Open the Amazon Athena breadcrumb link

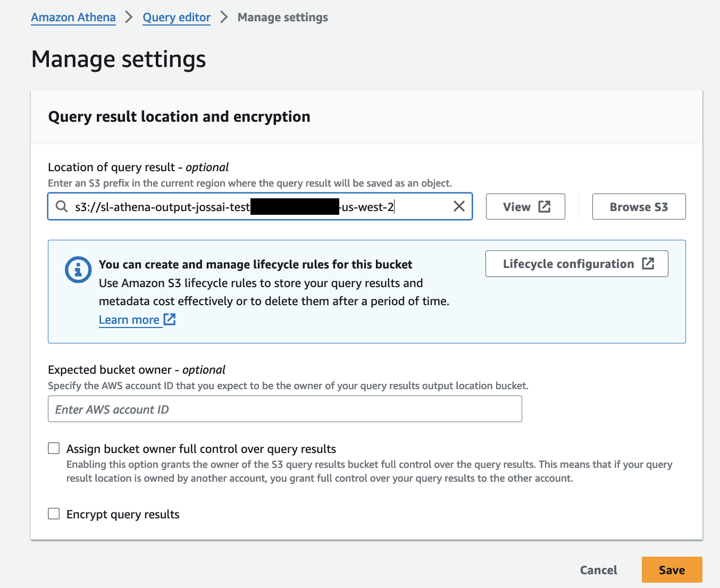click(x=73, y=18)
